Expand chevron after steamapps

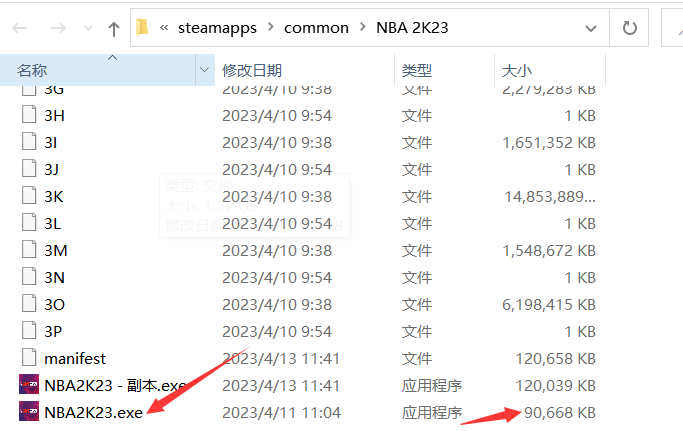pyautogui.click(x=270, y=27)
